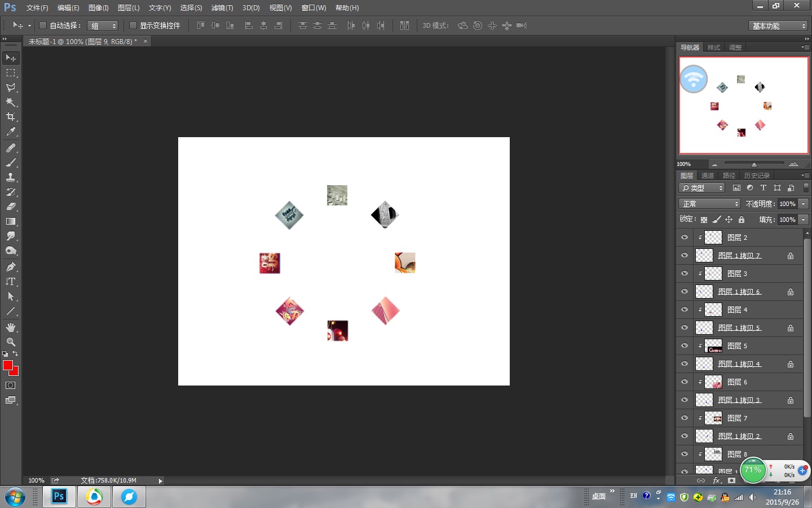Hide layer 图层 2 visibility
Image resolution: width=812 pixels, height=508 pixels.
click(685, 238)
